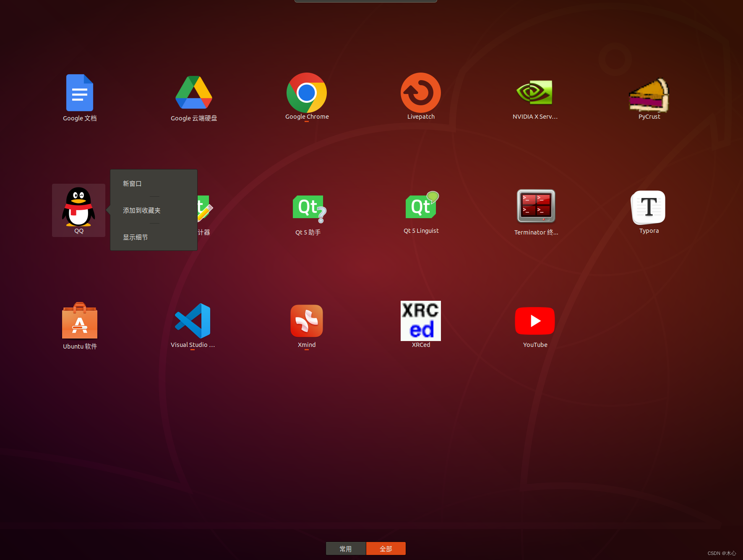This screenshot has width=743, height=560.
Task: Launch the PyCrust pie icon
Action: click(x=649, y=95)
